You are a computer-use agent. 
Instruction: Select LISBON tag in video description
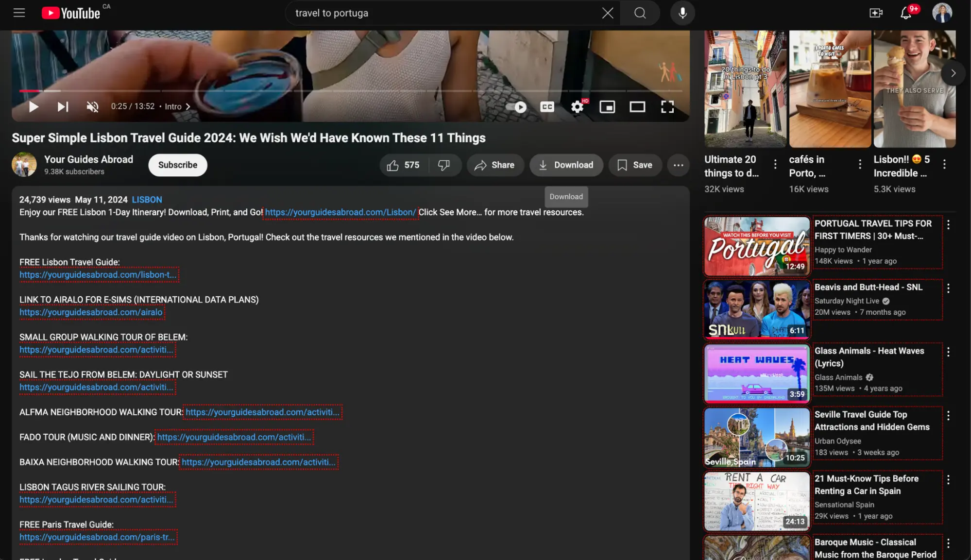(147, 199)
